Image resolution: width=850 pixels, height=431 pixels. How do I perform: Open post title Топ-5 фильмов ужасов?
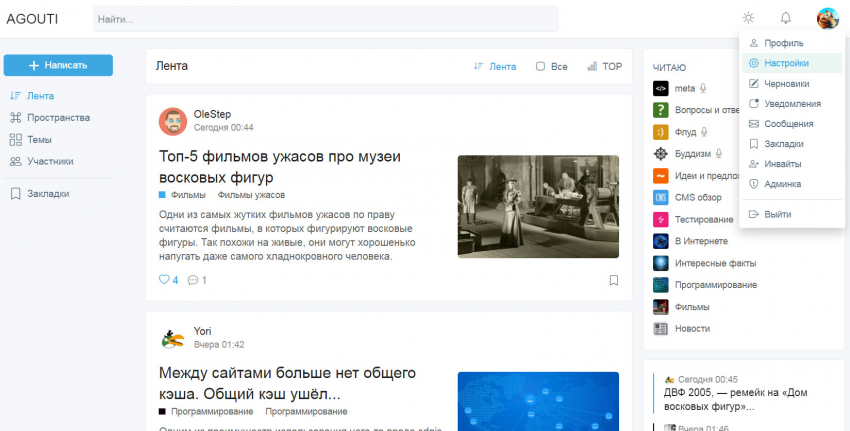280,166
